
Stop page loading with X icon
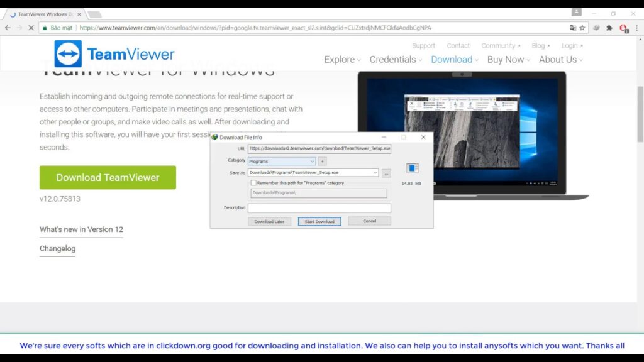[x=31, y=28]
